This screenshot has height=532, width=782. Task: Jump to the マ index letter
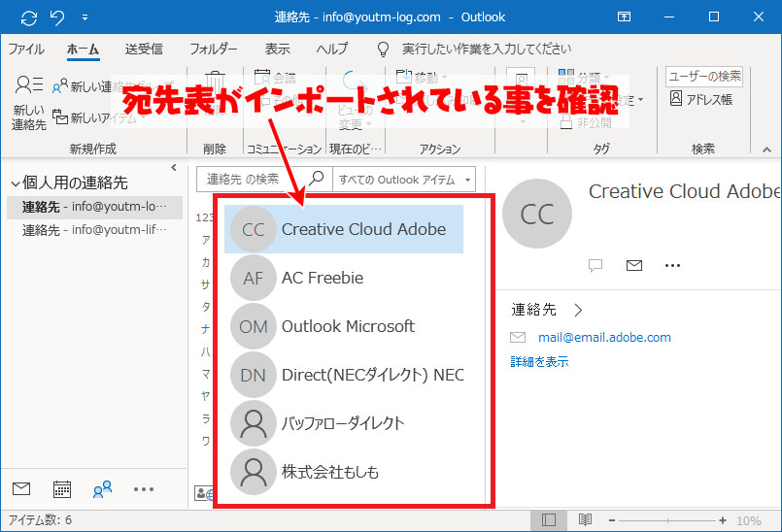(x=206, y=375)
